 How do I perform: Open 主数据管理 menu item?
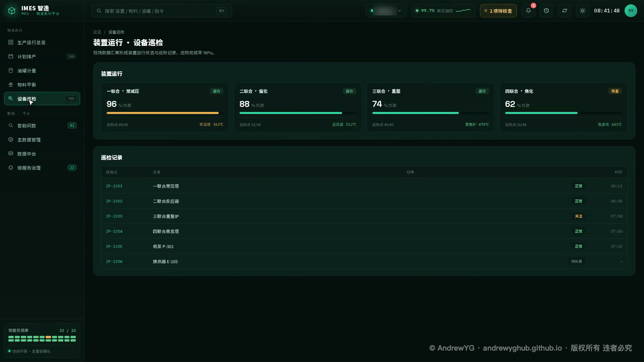42,139
